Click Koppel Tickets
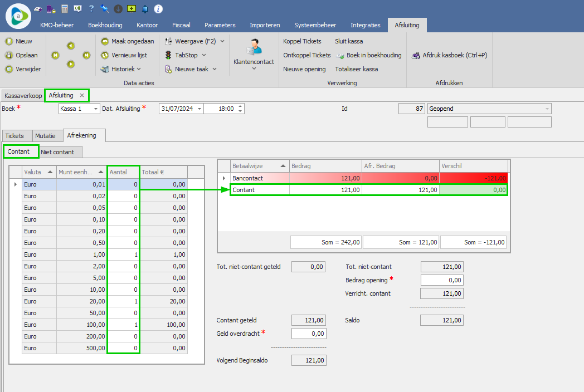This screenshot has width=584, height=392. [x=302, y=41]
